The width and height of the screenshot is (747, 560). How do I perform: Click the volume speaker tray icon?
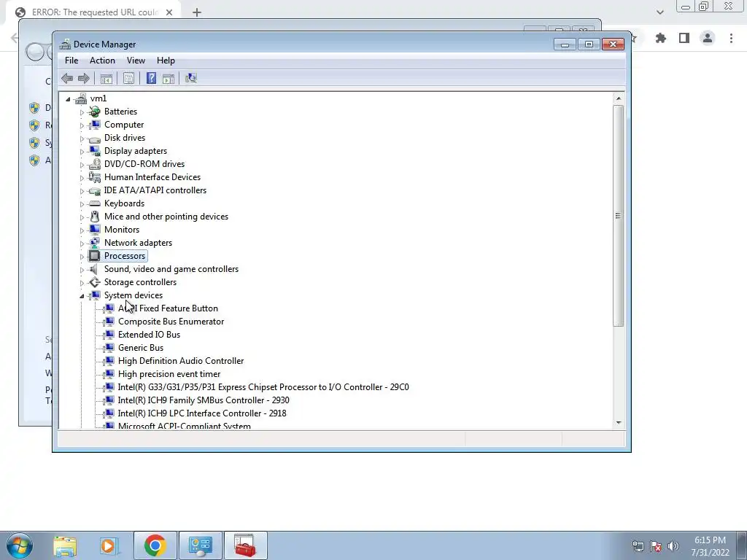pyautogui.click(x=673, y=545)
